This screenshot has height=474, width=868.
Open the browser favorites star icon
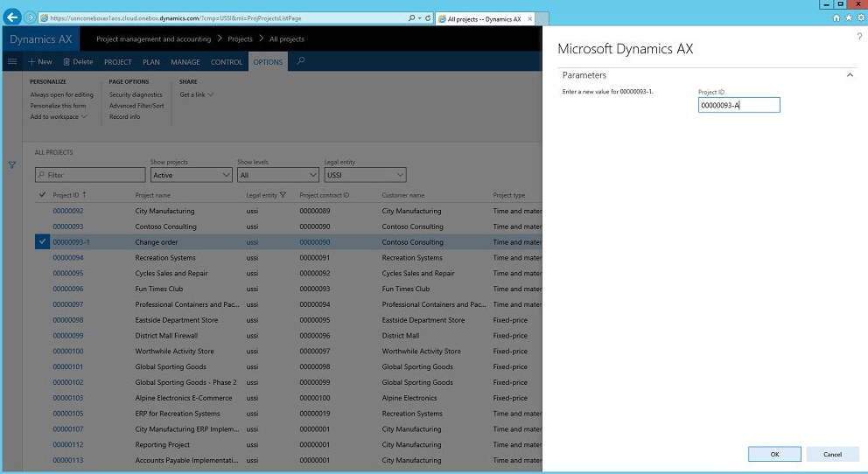tap(849, 17)
